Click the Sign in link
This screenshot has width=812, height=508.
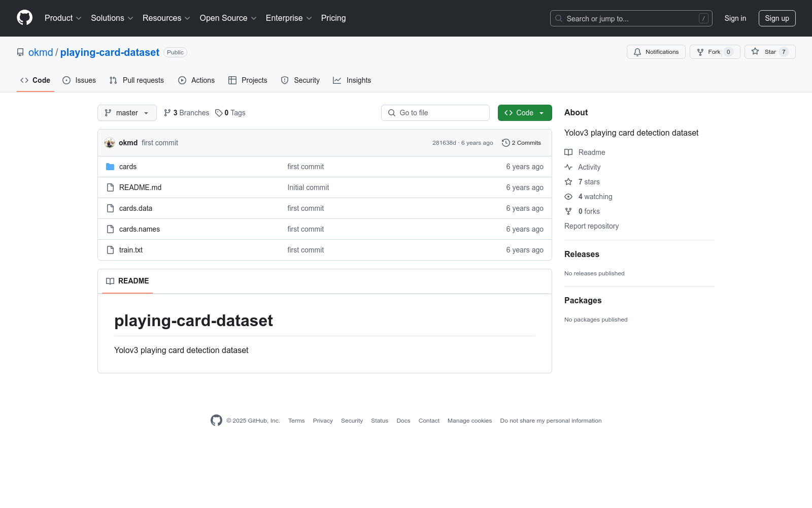point(735,18)
